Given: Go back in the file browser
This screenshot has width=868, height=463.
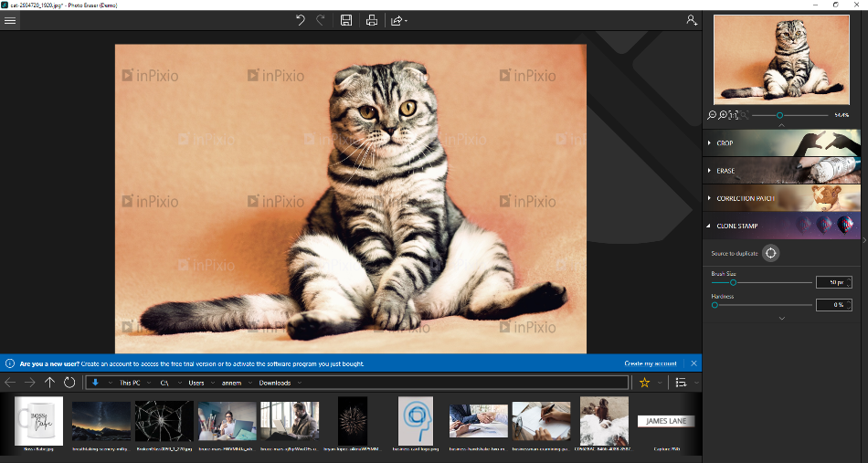Looking at the screenshot, I should pyautogui.click(x=10, y=383).
